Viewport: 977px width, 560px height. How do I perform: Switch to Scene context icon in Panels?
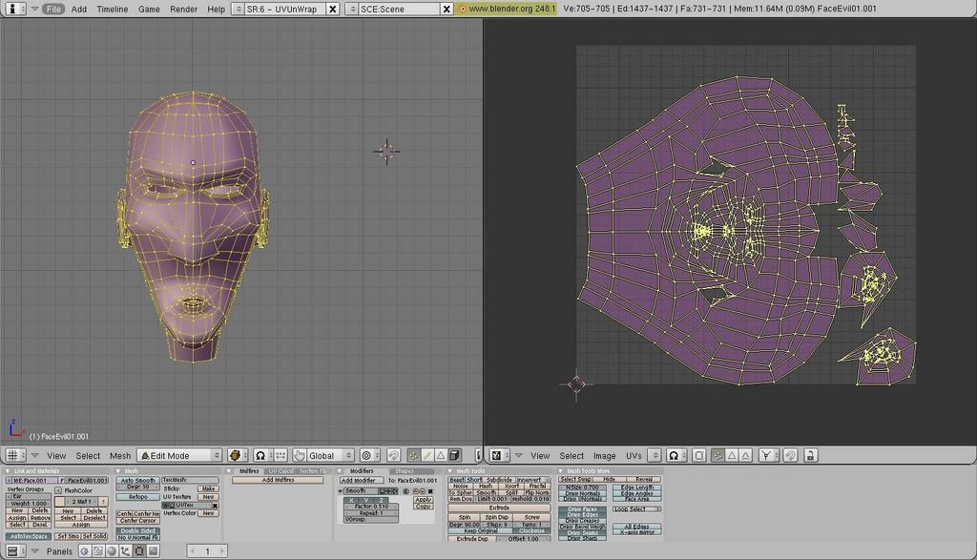(x=154, y=550)
